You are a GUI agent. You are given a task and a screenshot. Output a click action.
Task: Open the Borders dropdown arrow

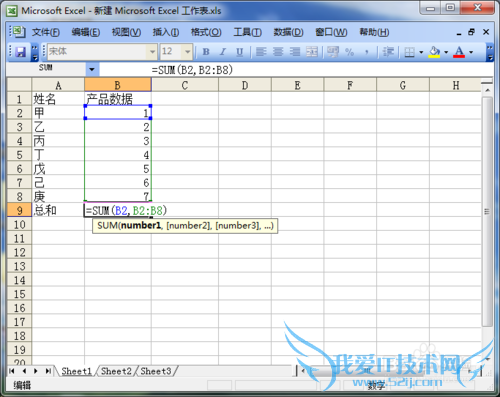(421, 52)
